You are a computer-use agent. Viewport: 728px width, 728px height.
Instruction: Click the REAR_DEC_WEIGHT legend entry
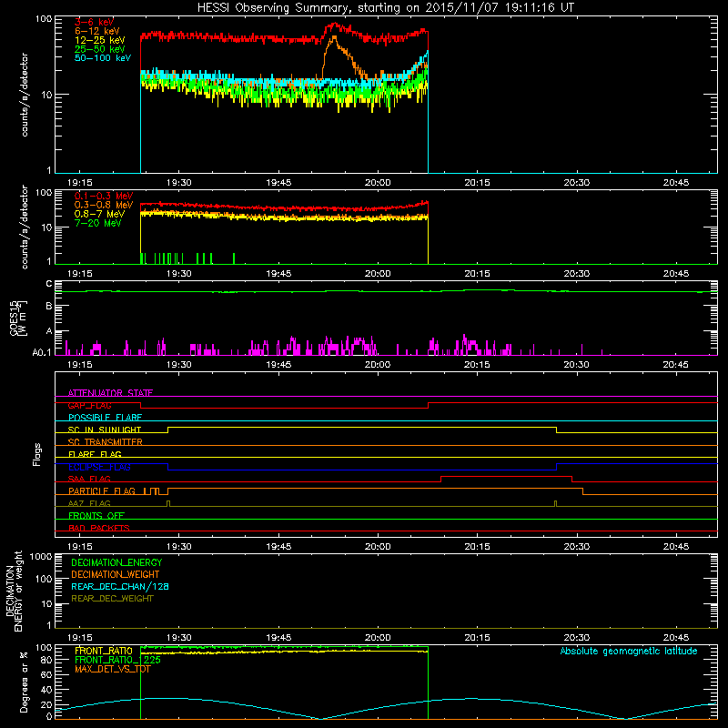112,599
